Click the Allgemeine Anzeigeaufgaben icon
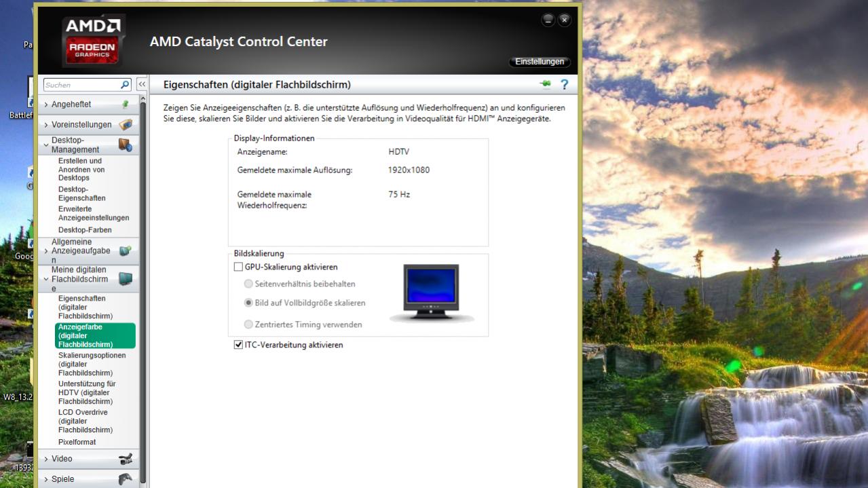Image resolution: width=868 pixels, height=488 pixels. pyautogui.click(x=125, y=251)
